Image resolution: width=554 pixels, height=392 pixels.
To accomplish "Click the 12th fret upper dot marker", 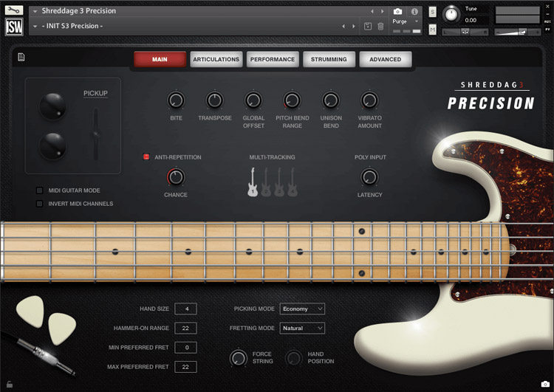I will (x=361, y=231).
